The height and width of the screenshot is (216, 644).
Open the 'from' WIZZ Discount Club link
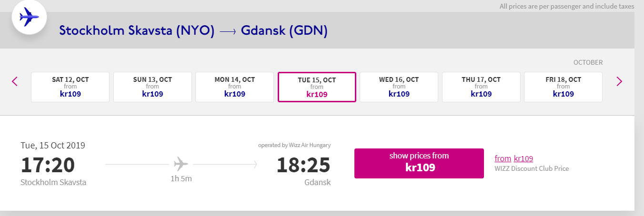click(503, 158)
